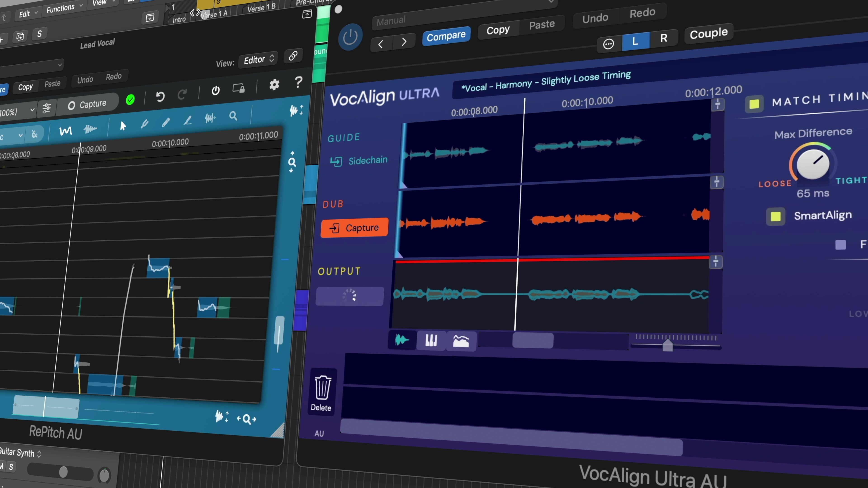Click the RePitch undo curved arrow
This screenshot has width=868, height=488.
160,97
